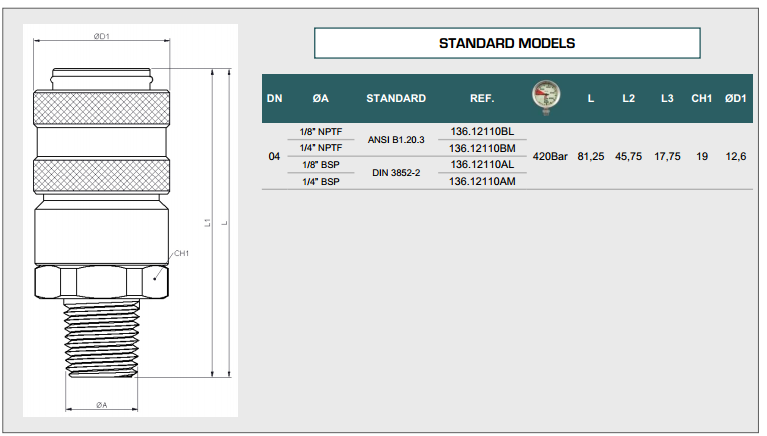Click the pressure gauge icon in table header
767x436 pixels.
click(545, 97)
